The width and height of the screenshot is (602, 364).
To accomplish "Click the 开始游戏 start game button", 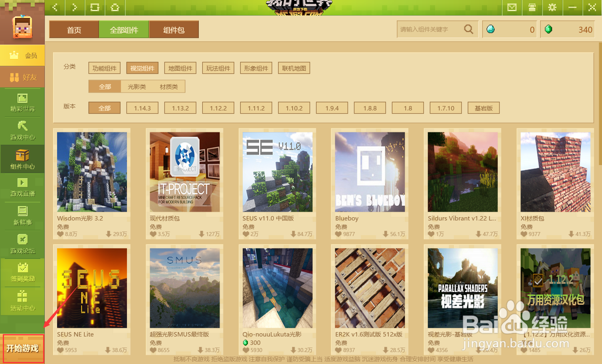I will (x=23, y=348).
